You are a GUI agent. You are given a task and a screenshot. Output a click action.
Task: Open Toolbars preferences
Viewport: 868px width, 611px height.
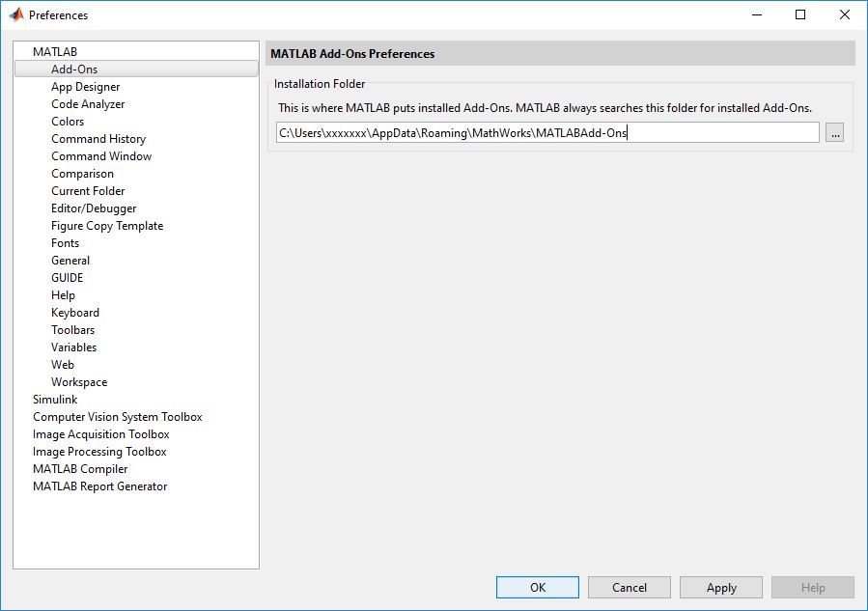pyautogui.click(x=73, y=330)
